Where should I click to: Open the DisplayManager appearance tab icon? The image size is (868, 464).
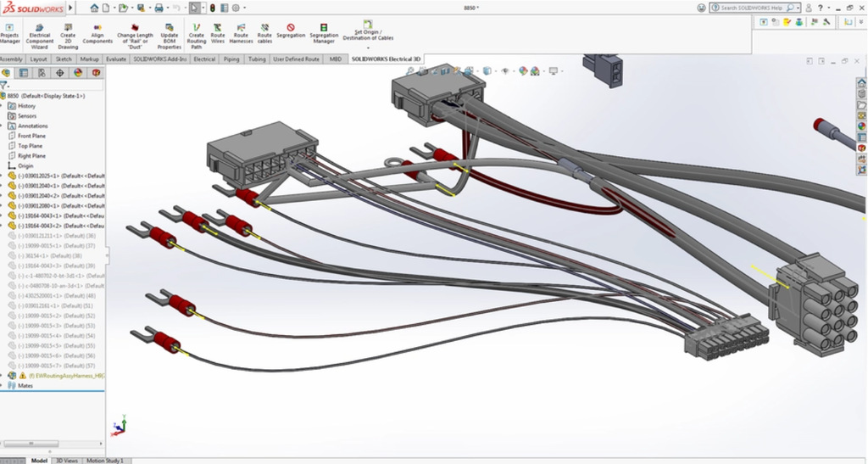point(77,73)
